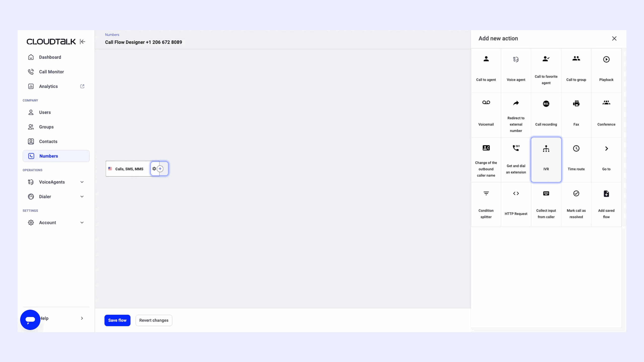644x362 pixels.
Task: Choose the Fax action icon
Action: tap(576, 104)
